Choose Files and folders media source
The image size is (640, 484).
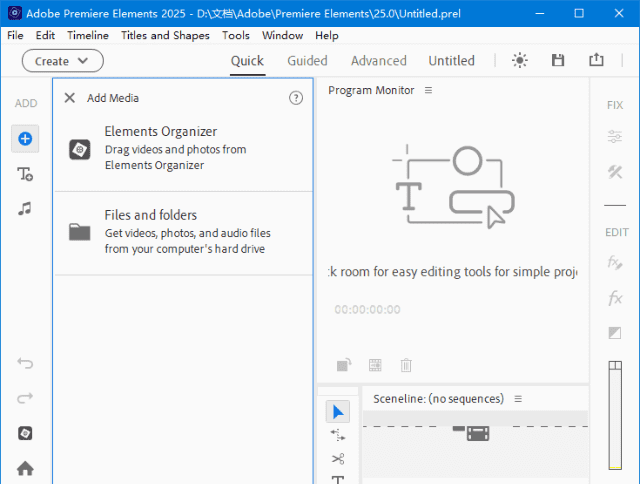coord(183,233)
